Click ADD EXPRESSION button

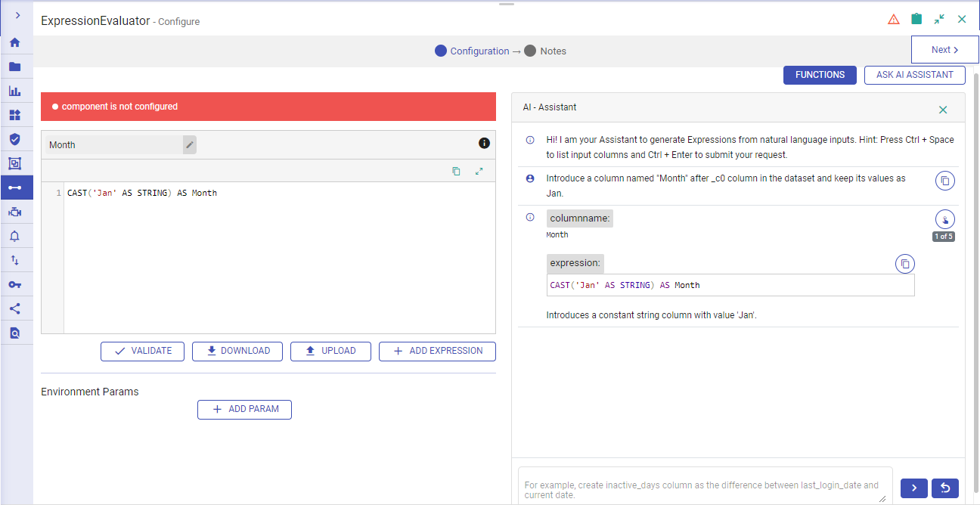437,351
